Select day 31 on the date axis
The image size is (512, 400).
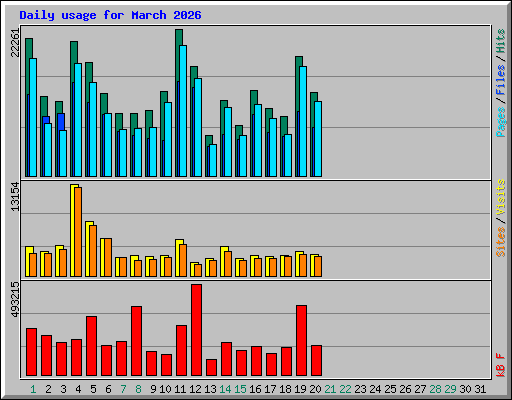[x=480, y=389]
